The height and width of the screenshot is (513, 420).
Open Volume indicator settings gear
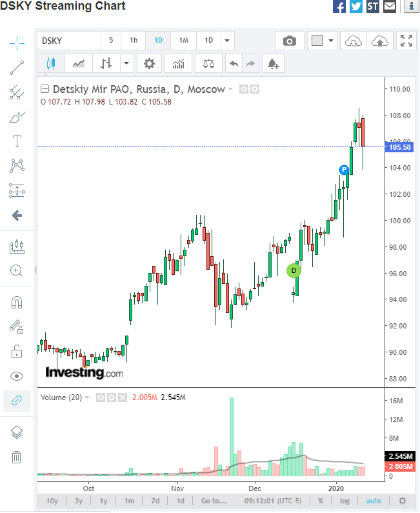pyautogui.click(x=112, y=397)
